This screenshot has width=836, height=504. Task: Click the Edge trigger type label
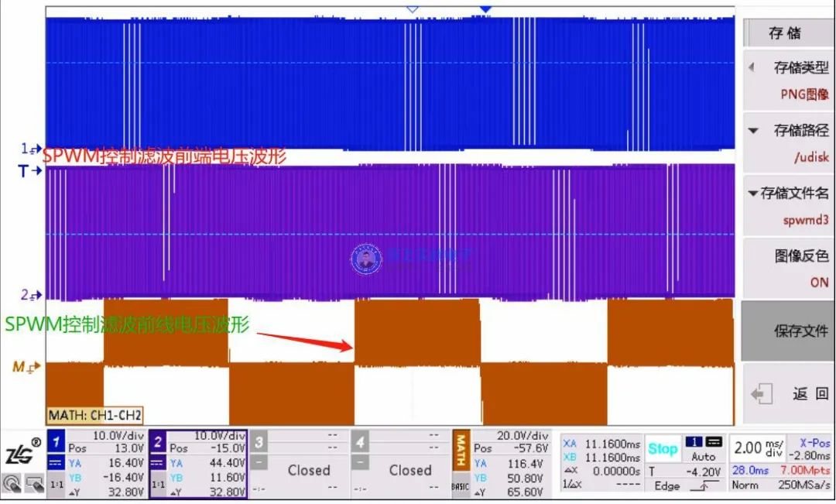pos(667,486)
